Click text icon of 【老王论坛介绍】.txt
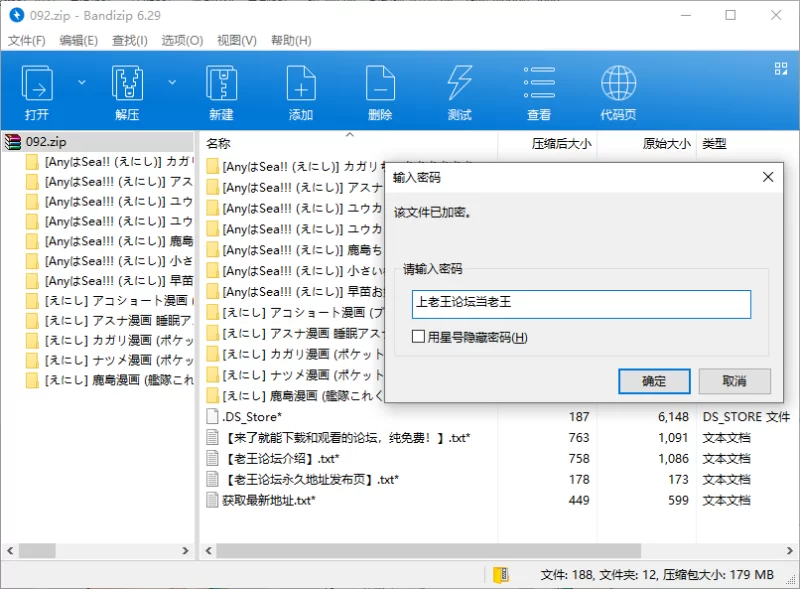This screenshot has height=589, width=800. pos(212,458)
